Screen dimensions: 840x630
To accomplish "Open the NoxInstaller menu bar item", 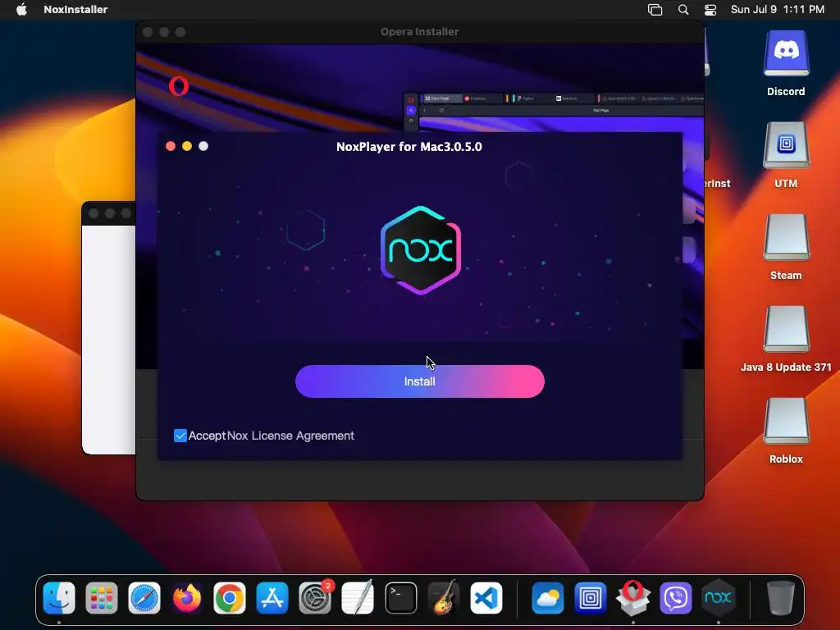I will pyautogui.click(x=75, y=9).
